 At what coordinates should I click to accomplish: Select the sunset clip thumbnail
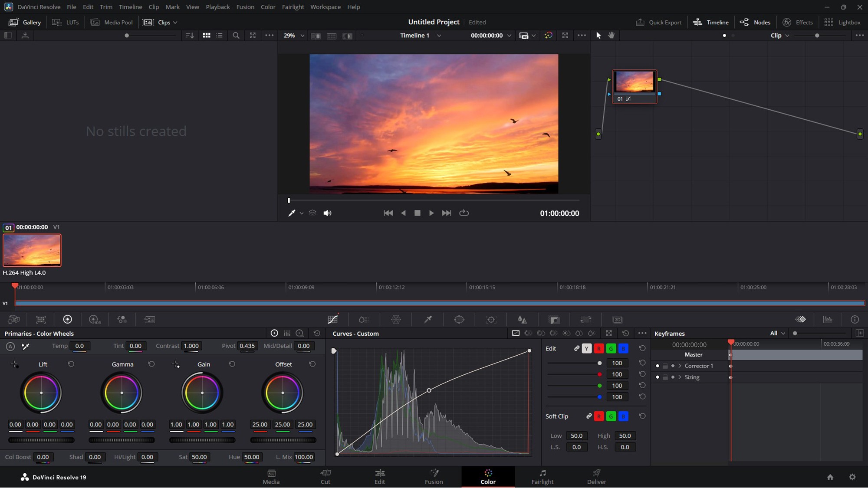(x=32, y=250)
